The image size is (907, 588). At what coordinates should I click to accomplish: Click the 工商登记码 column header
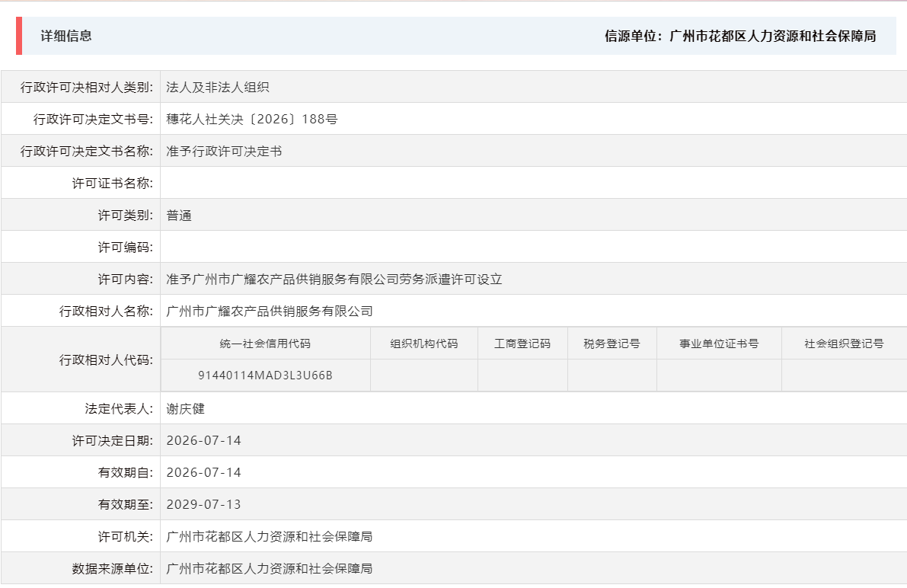tap(522, 344)
